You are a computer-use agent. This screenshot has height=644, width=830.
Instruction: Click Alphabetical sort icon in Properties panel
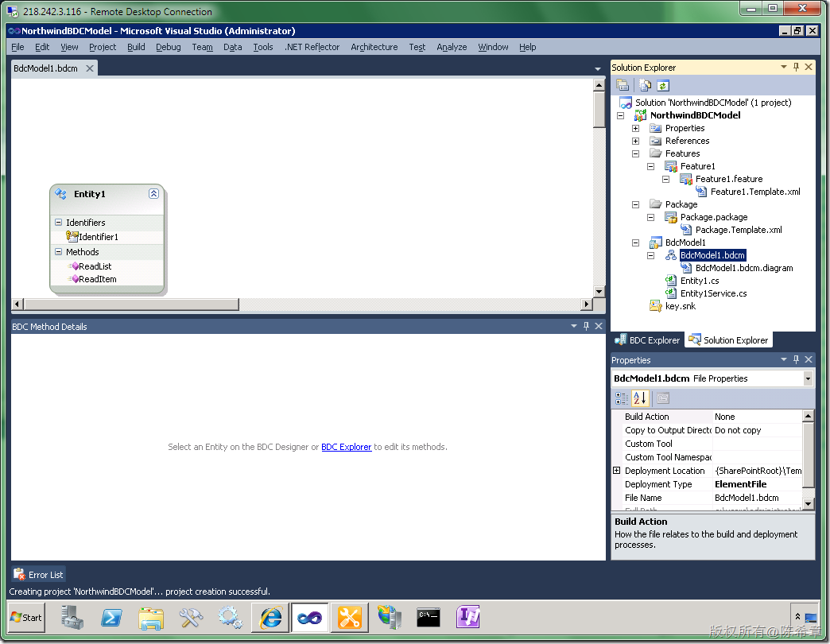[640, 398]
